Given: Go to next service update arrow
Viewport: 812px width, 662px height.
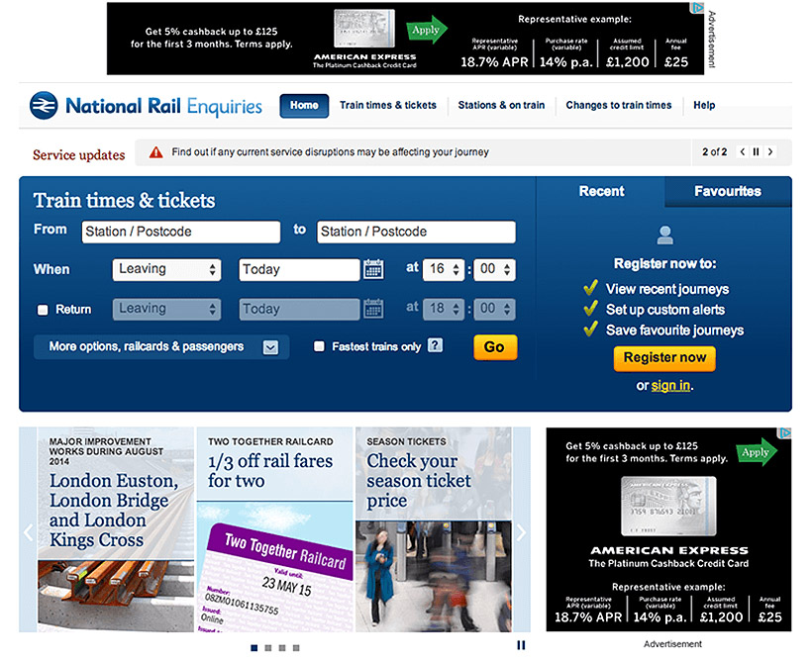Looking at the screenshot, I should click(770, 151).
